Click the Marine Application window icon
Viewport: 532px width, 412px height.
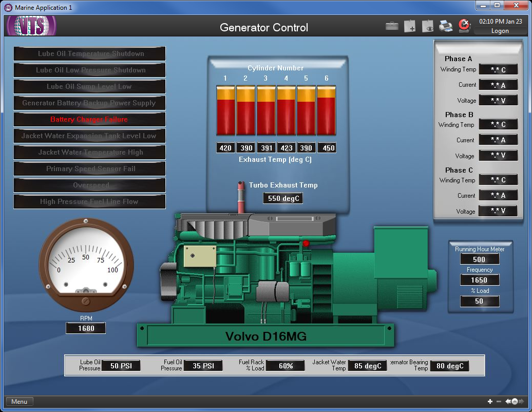(8, 8)
